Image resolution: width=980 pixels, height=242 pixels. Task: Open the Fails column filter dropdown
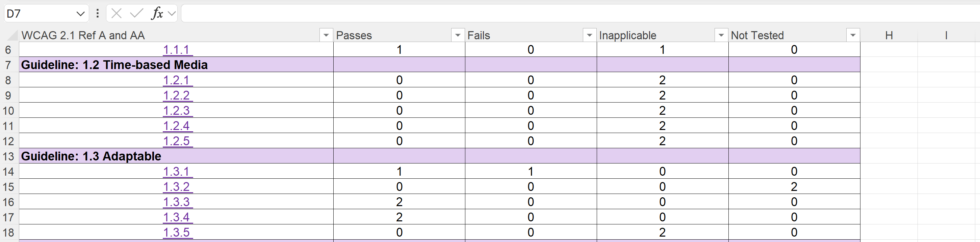click(x=589, y=36)
